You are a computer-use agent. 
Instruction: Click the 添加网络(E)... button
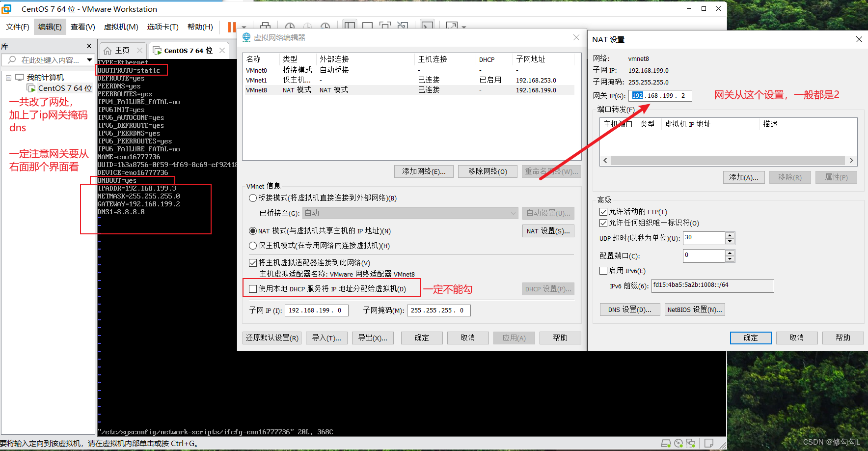[424, 171]
